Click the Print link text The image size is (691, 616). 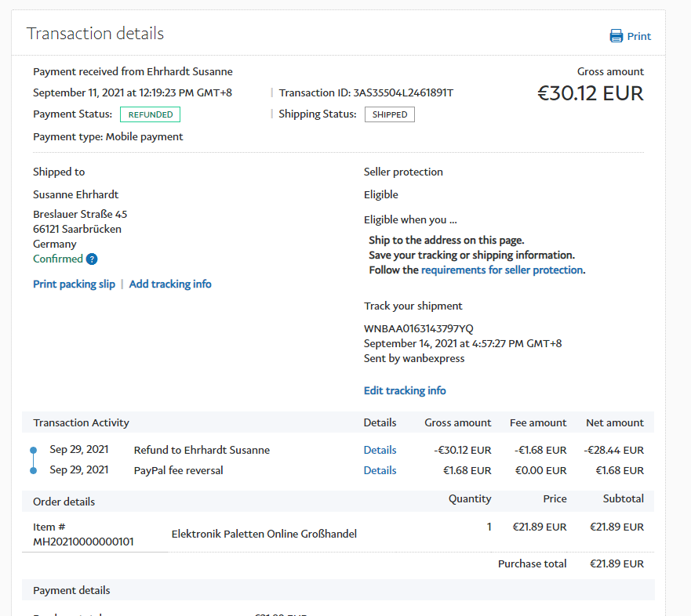coord(638,36)
